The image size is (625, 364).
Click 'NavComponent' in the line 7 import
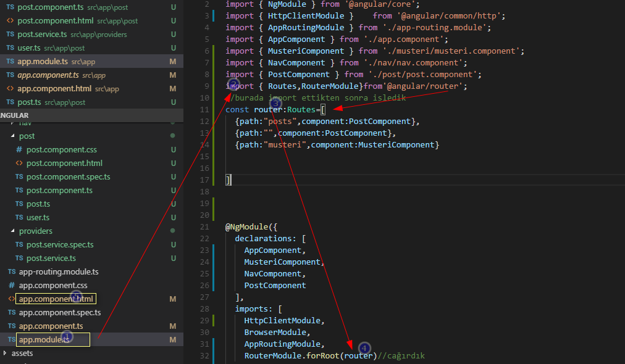(296, 63)
